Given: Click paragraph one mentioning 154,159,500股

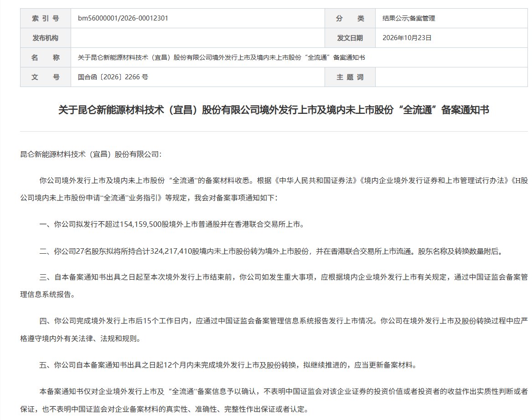Looking at the screenshot, I should click(172, 224).
